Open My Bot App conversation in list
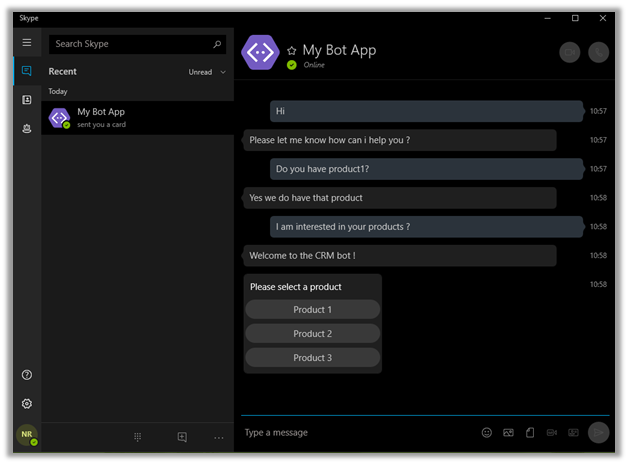This screenshot has height=465, width=628. [137, 118]
